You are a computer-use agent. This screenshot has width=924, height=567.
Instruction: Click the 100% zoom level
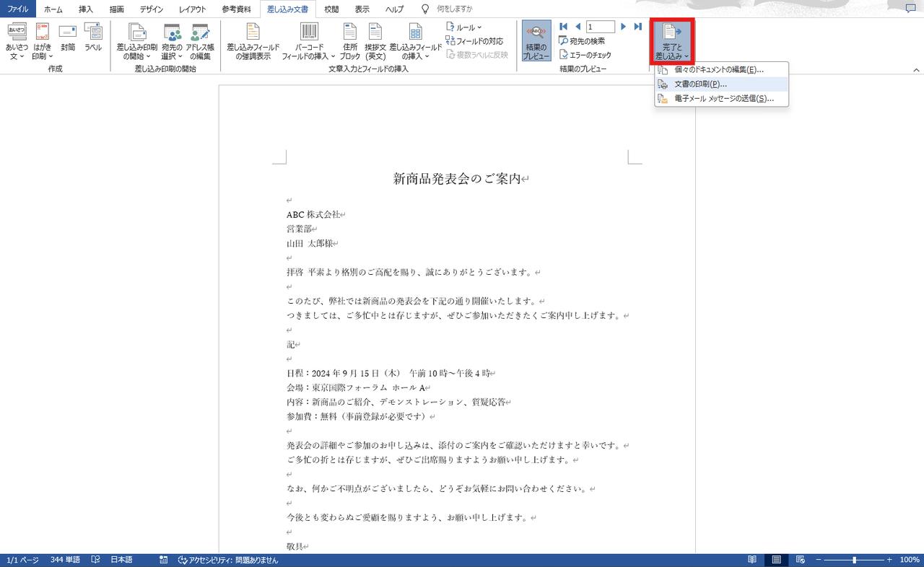(x=910, y=560)
